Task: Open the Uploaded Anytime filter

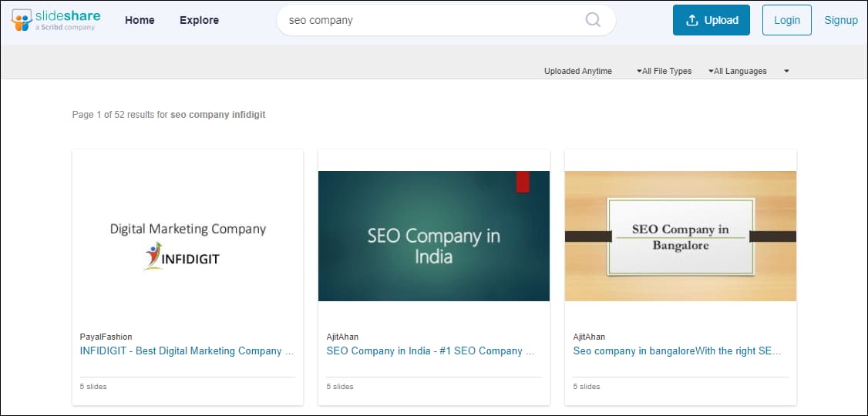Action: pos(578,71)
